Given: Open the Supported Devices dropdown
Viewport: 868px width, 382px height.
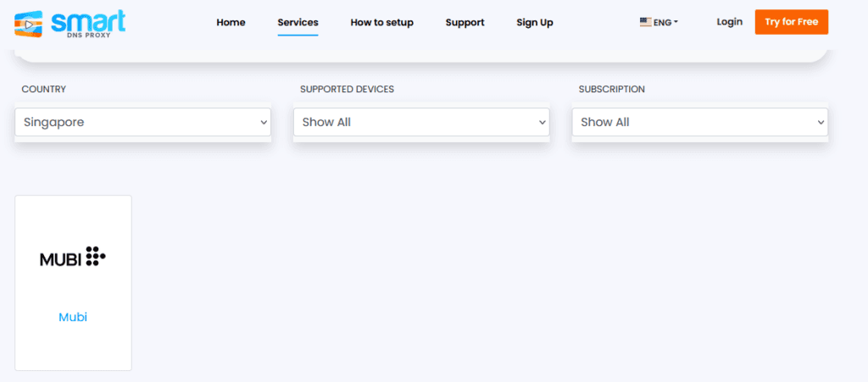Looking at the screenshot, I should click(421, 122).
